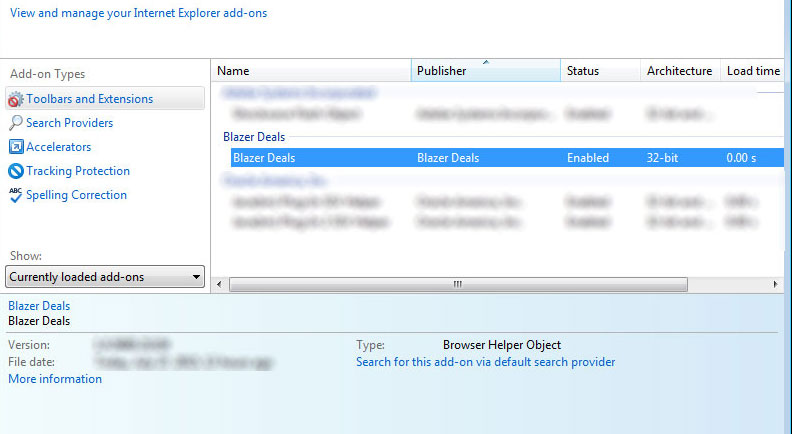Sort list by Publisher column header
Screen dimensions: 792x434
click(485, 71)
